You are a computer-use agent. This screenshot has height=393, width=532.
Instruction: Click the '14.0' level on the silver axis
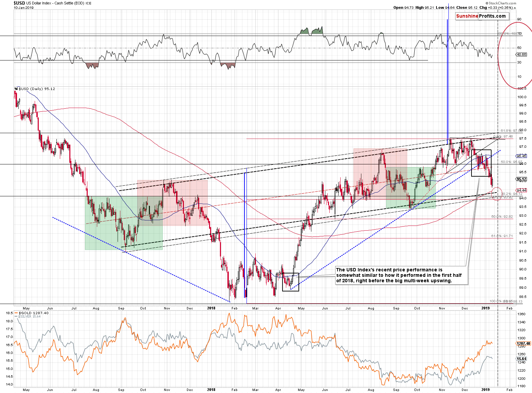(x=9, y=385)
